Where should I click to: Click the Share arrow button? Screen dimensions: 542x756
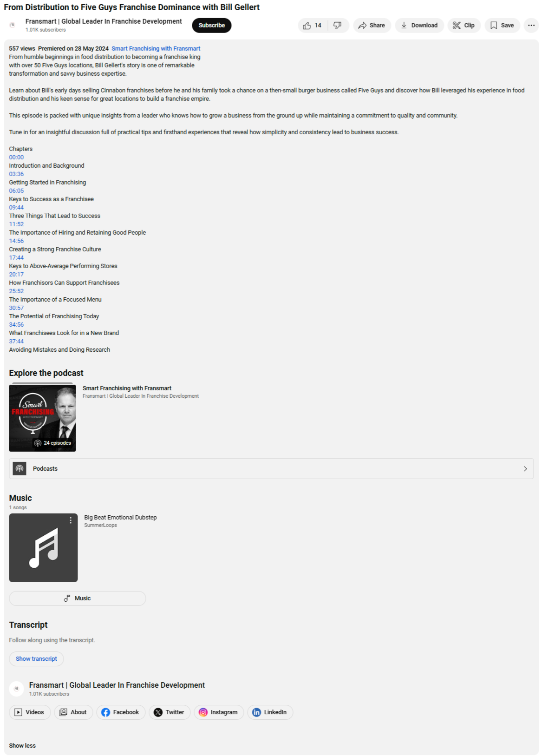pos(372,26)
